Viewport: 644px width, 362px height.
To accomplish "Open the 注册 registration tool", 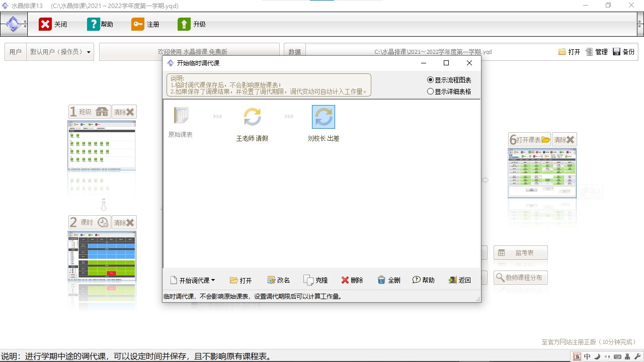I will click(145, 23).
